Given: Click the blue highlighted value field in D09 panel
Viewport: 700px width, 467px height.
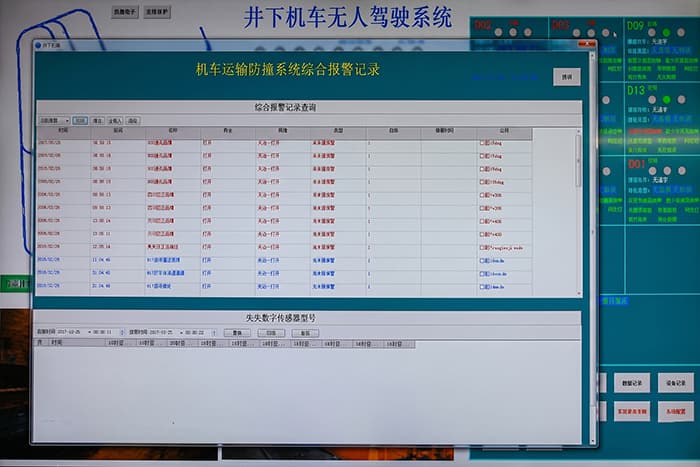Looking at the screenshot, I should click(x=671, y=51).
